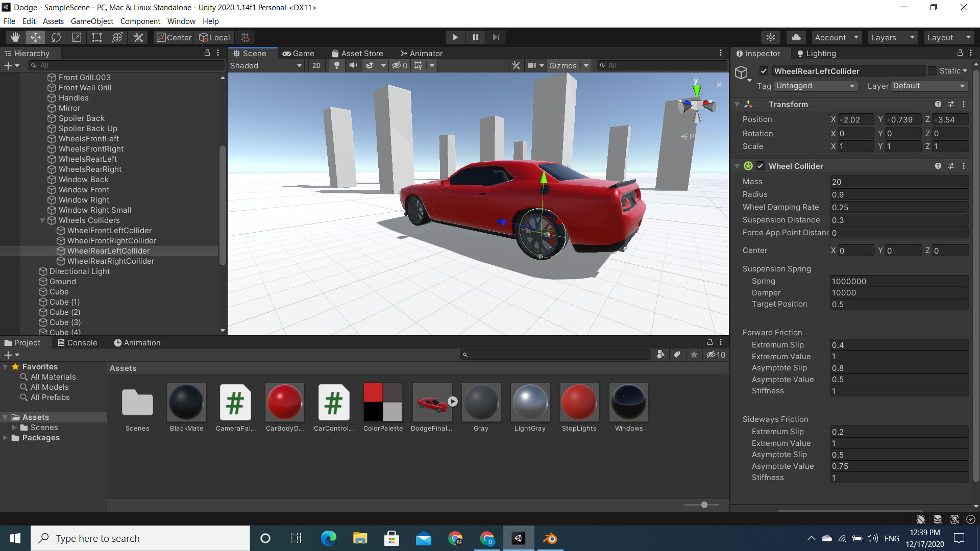Open Transform component preset icon
Viewport: 980px width, 551px height.
coord(951,104)
